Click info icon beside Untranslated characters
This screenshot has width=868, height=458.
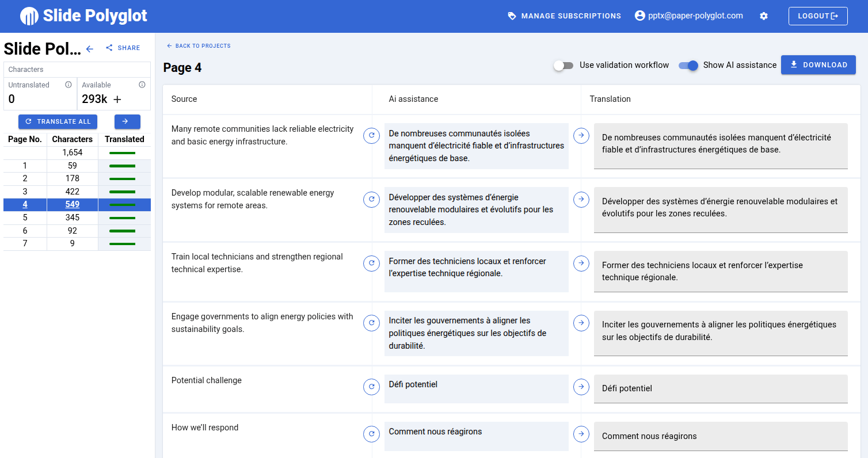pyautogui.click(x=68, y=85)
